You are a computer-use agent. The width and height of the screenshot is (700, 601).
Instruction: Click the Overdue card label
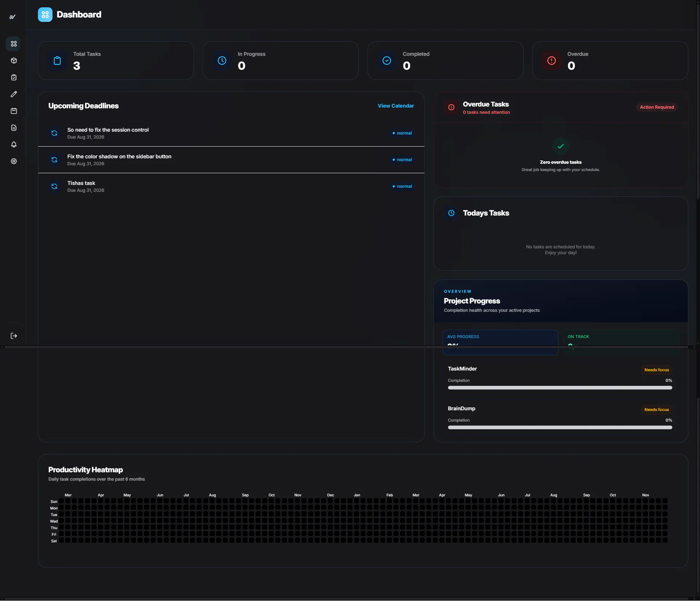point(577,54)
